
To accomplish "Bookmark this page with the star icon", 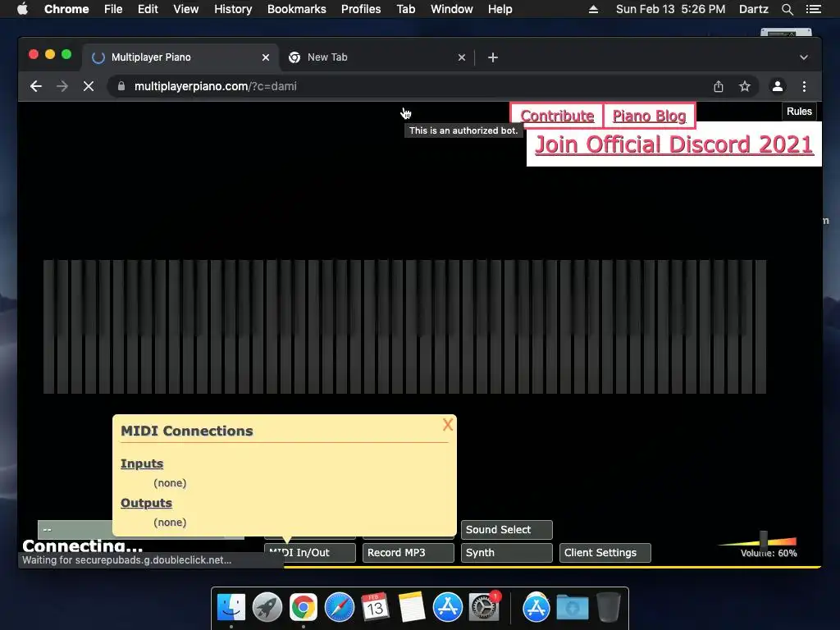I will (x=745, y=86).
